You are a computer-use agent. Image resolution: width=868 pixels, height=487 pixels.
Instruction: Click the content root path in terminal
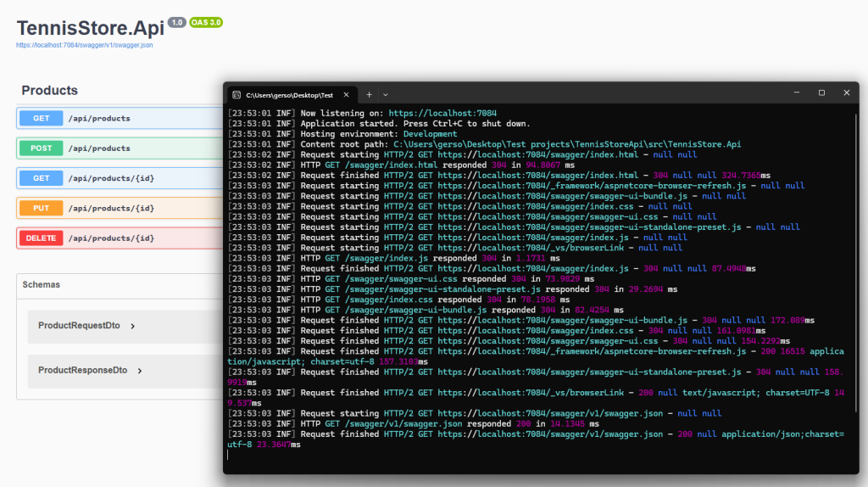(567, 144)
